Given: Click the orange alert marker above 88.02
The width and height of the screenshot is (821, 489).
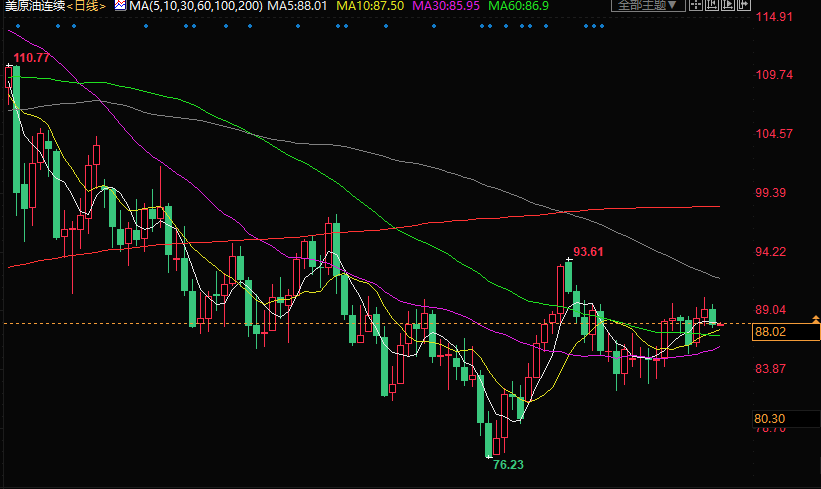Looking at the screenshot, I should pos(814,319).
